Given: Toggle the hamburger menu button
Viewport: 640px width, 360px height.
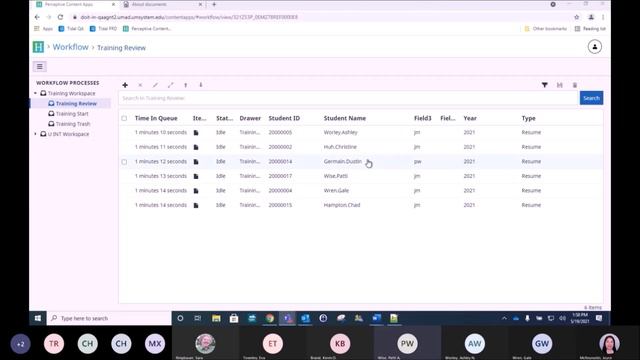Looking at the screenshot, I should pos(40,67).
